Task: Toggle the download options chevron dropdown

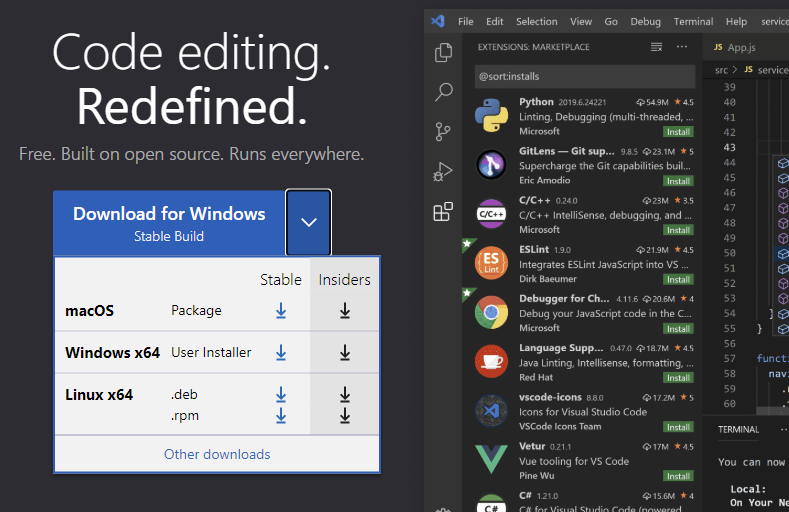Action: point(308,222)
